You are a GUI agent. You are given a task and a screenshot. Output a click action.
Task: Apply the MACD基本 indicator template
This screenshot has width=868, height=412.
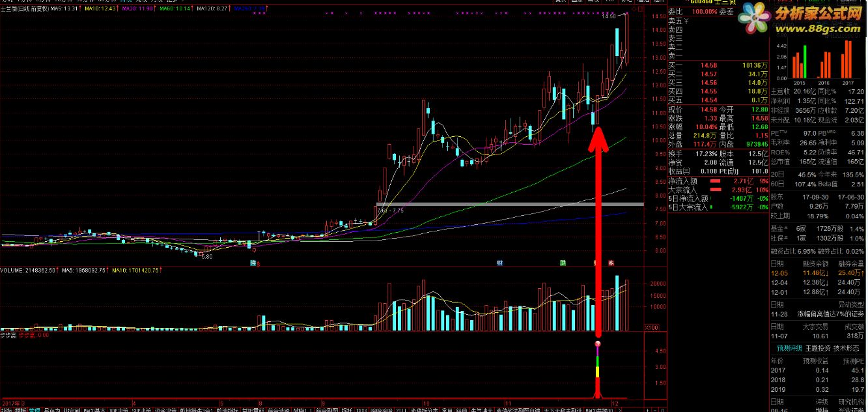click(x=94, y=409)
